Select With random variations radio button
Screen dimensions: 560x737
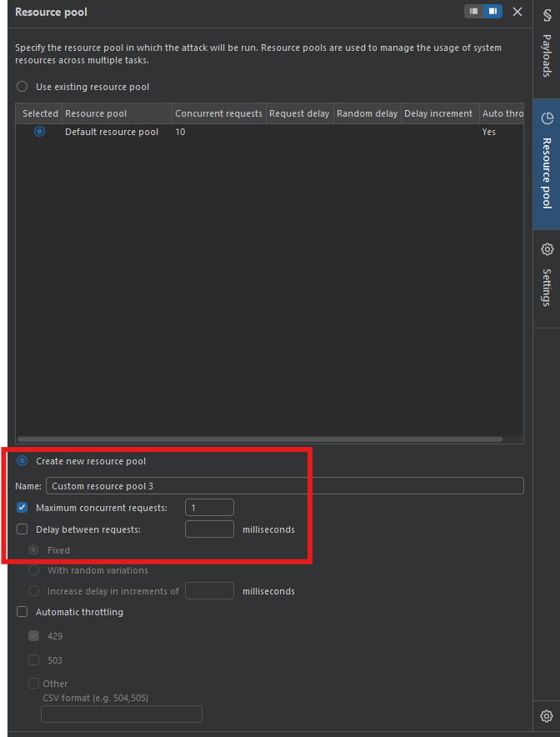(33, 570)
